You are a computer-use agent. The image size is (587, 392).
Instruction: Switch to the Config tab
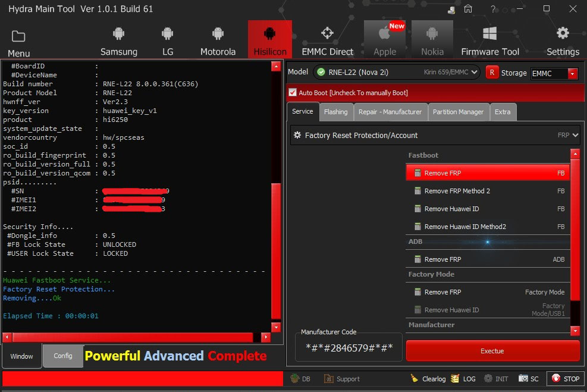63,356
